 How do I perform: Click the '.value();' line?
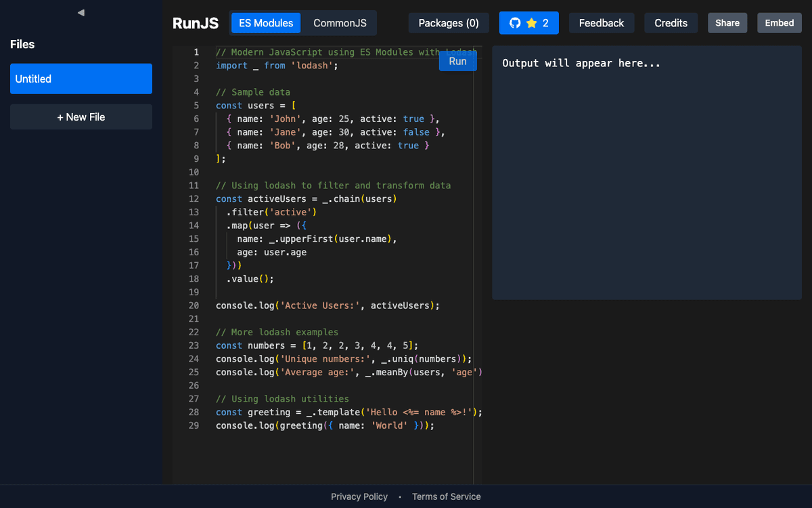(x=250, y=278)
